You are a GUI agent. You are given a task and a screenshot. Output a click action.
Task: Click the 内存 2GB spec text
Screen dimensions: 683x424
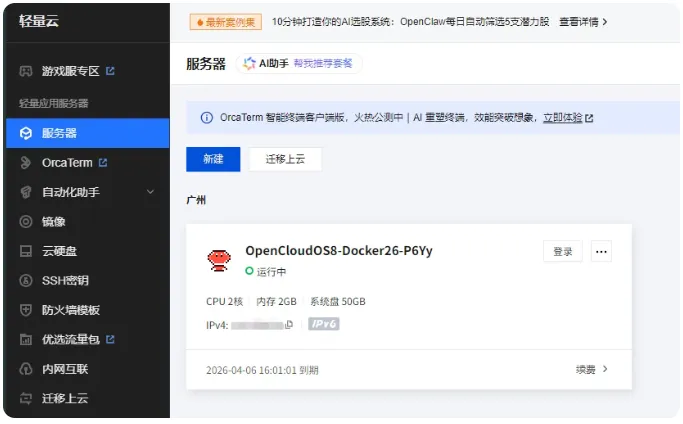point(276,302)
